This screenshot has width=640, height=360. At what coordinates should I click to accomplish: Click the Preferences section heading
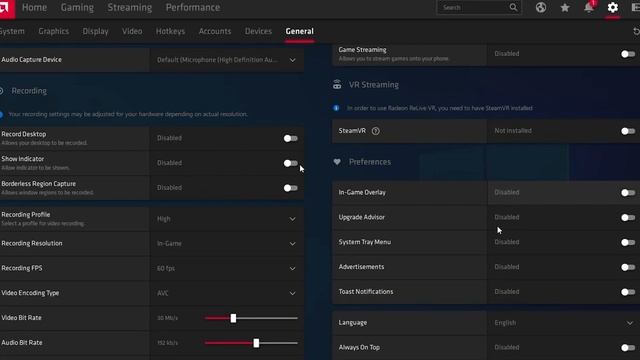370,162
